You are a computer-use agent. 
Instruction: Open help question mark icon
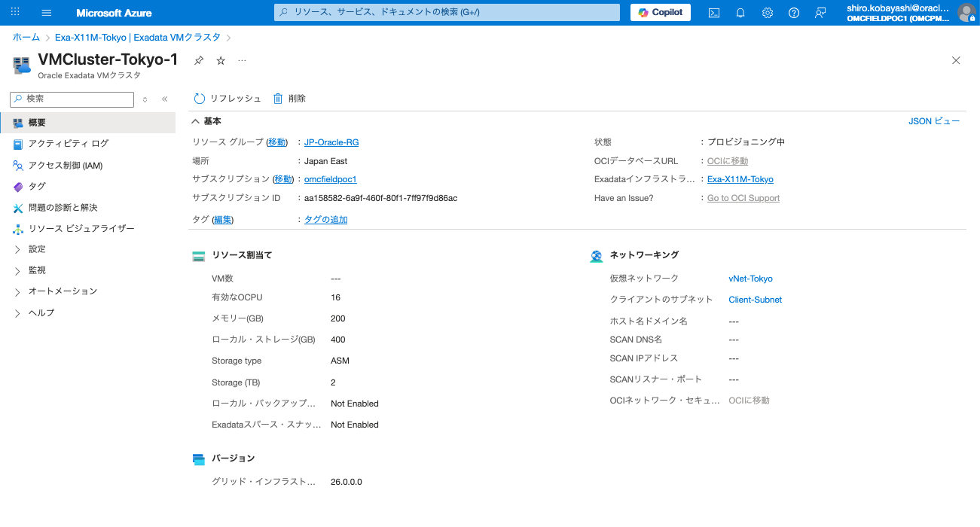[x=794, y=13]
